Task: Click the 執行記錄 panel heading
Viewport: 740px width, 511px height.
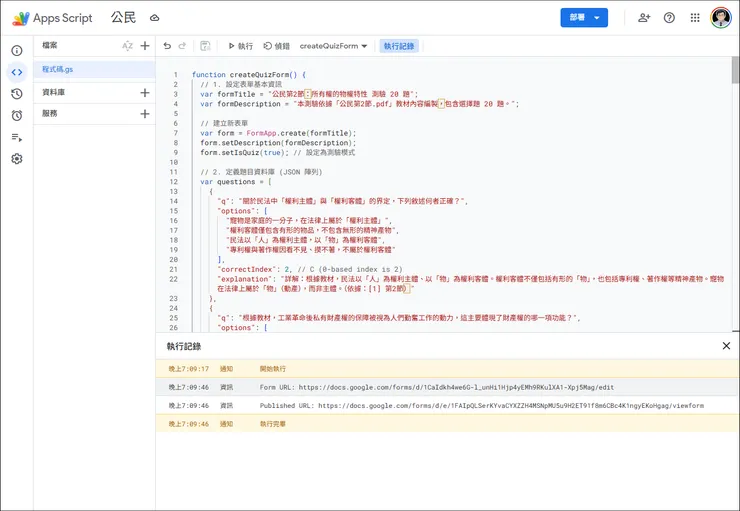Action: (x=184, y=346)
